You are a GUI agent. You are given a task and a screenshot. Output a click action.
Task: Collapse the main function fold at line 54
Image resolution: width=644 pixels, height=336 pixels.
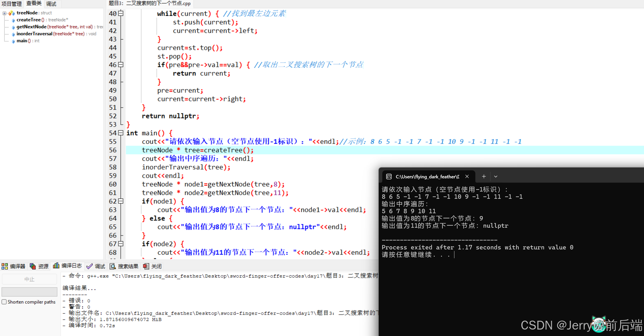point(121,133)
